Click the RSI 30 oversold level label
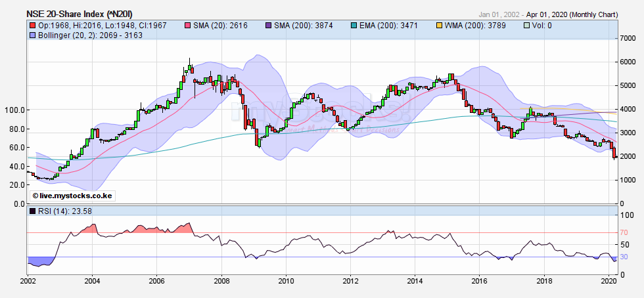The image size is (644, 298). 623,257
